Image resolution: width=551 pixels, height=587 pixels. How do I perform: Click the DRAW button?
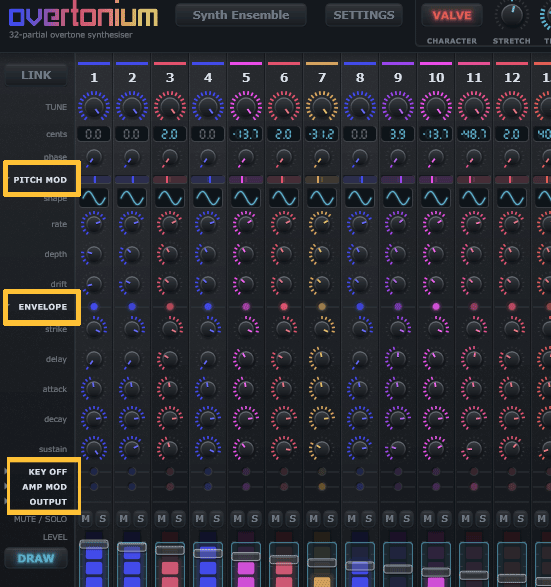click(36, 558)
